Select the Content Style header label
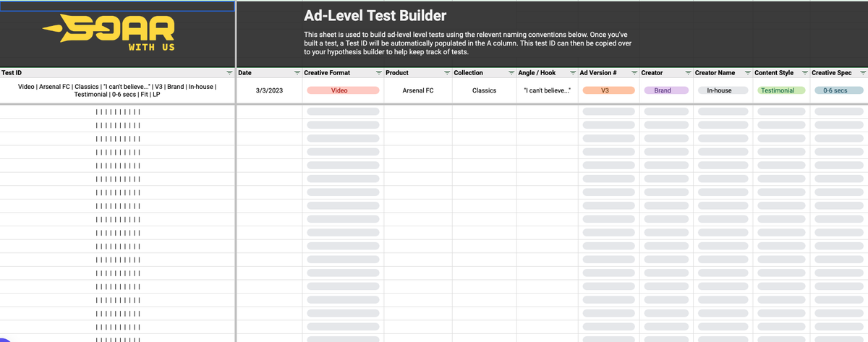The image size is (868, 342). click(774, 73)
